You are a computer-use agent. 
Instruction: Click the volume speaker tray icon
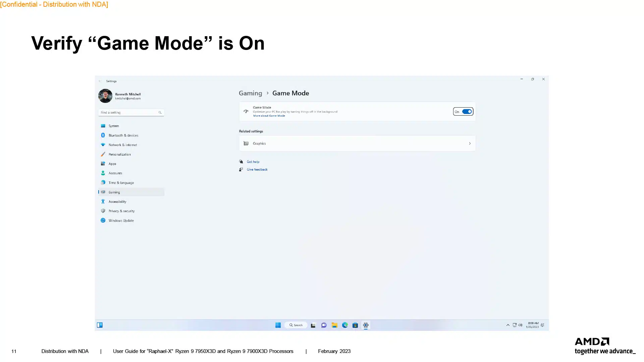pos(520,325)
